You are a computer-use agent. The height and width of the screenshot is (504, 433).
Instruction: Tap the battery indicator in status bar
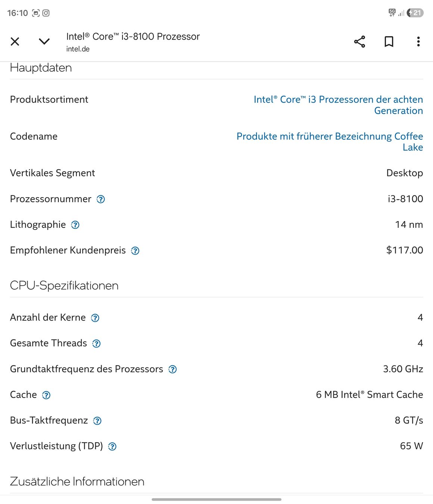point(415,13)
